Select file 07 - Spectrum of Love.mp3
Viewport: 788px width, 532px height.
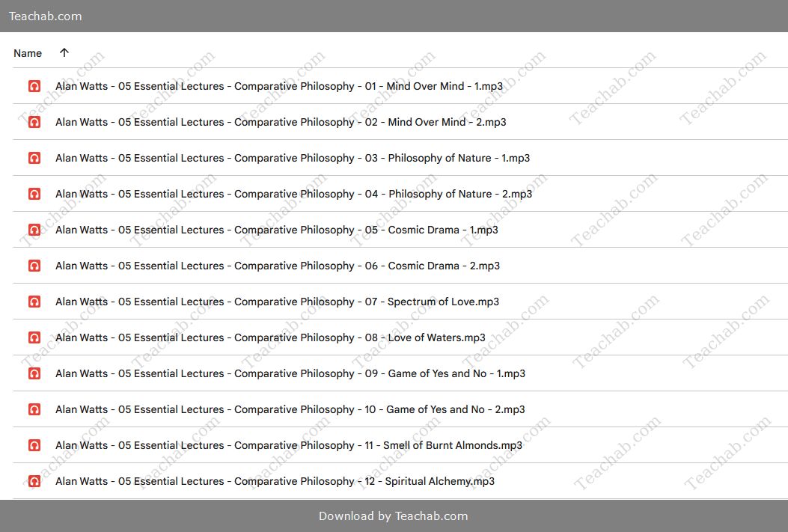[277, 302]
